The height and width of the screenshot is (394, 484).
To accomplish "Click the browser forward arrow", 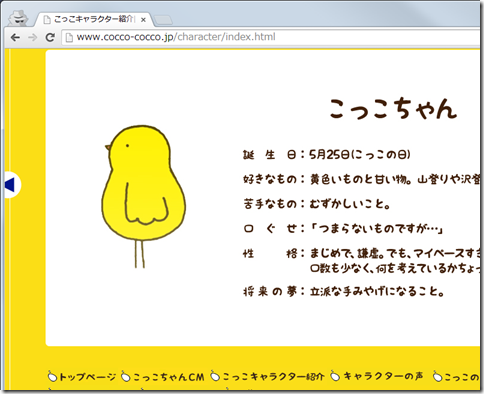I will click(32, 37).
